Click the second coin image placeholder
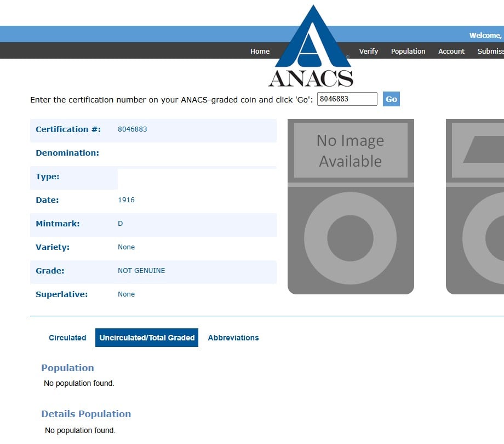 coord(475,207)
